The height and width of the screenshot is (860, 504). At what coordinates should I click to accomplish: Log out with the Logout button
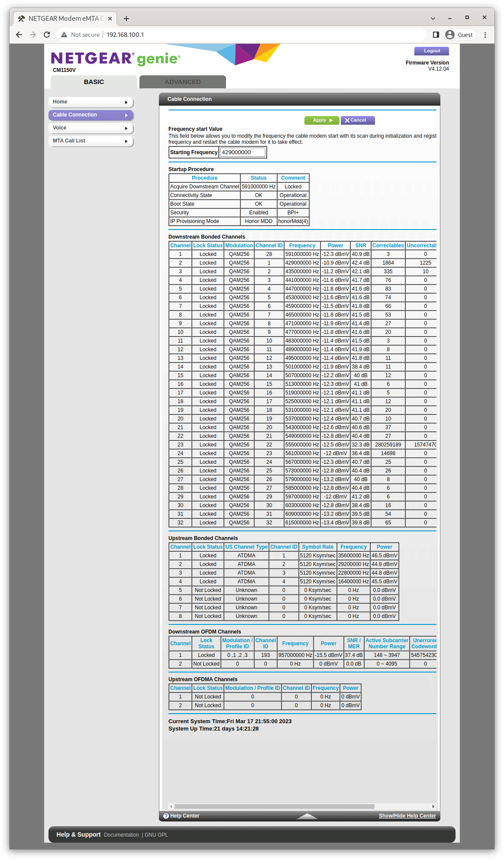(x=432, y=51)
